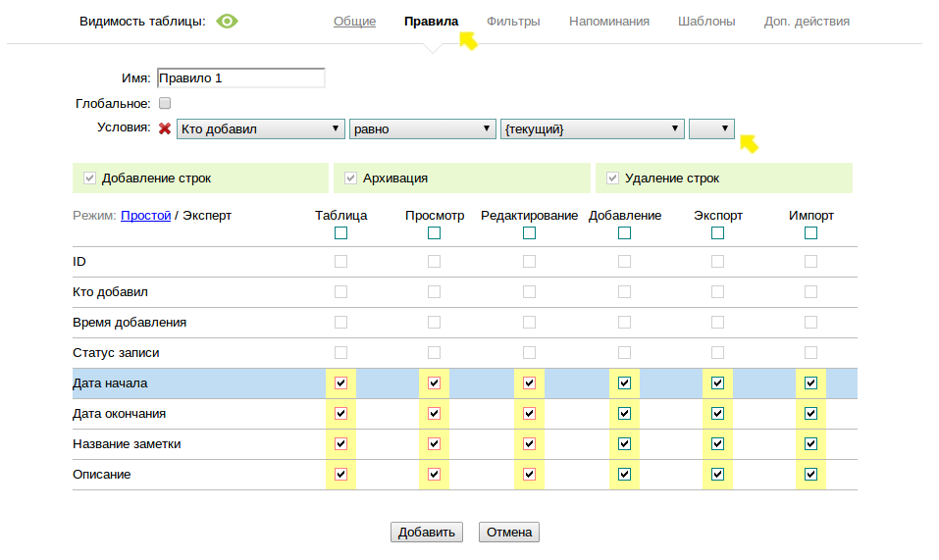Open the равно operator dropdown

coord(422,128)
